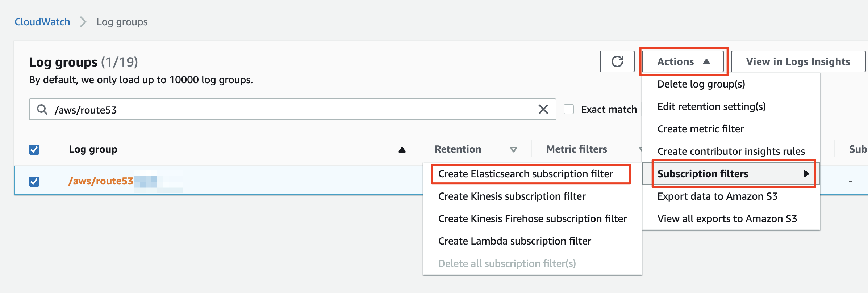Select Create Lambda subscription filter
The image size is (868, 293).
514,241
